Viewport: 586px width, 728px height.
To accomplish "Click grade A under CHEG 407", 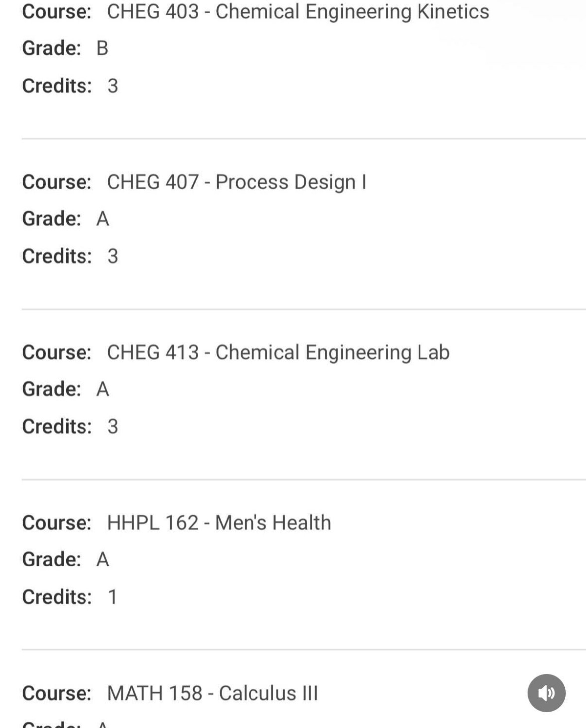I will click(103, 219).
